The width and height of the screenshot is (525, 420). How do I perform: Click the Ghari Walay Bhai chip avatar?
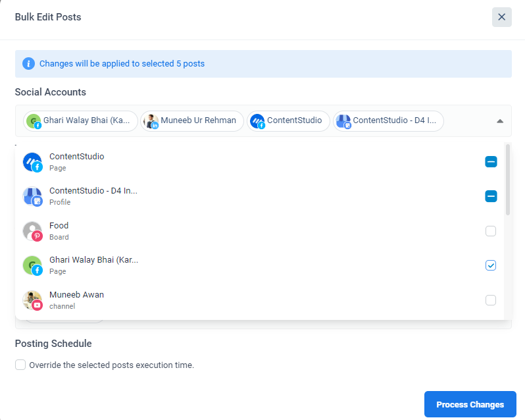pyautogui.click(x=34, y=121)
